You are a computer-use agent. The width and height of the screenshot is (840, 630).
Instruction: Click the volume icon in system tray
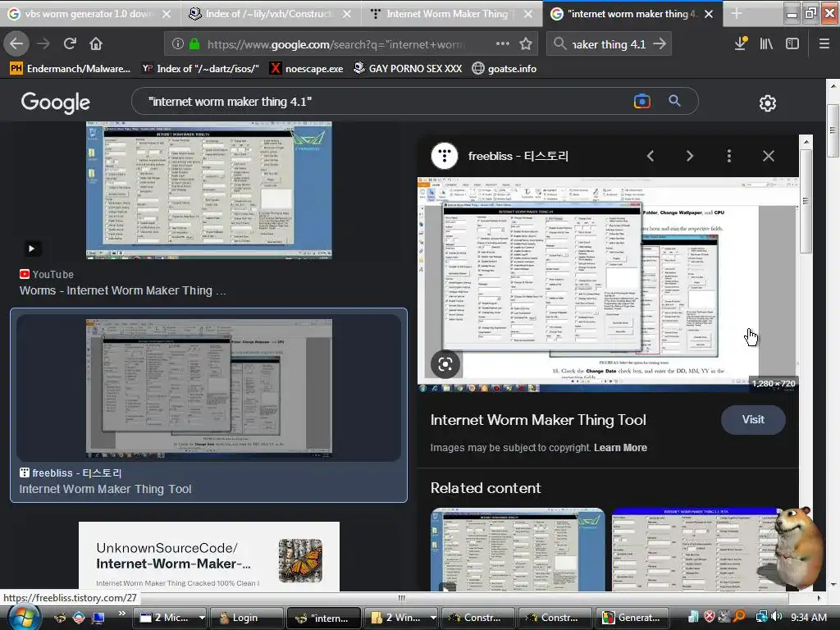click(777, 617)
